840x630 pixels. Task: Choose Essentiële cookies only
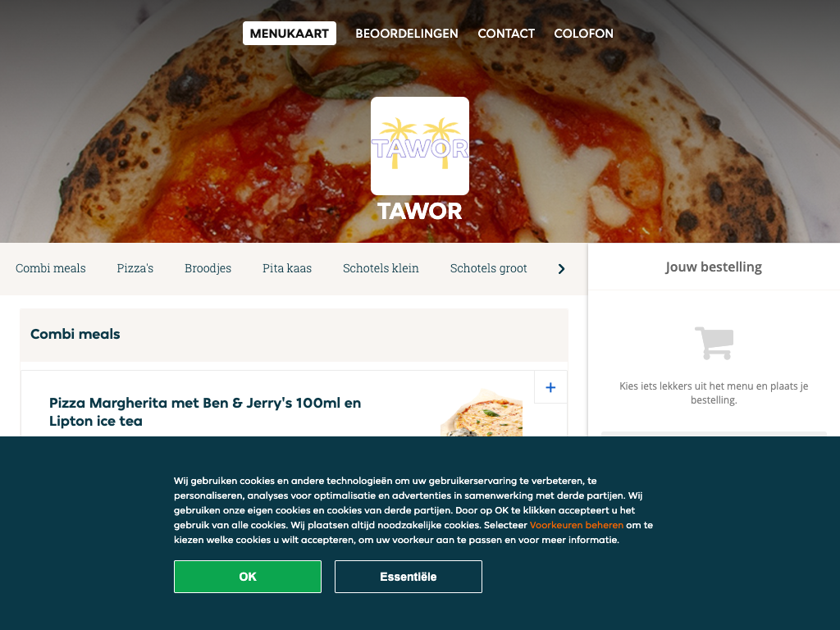[409, 577]
